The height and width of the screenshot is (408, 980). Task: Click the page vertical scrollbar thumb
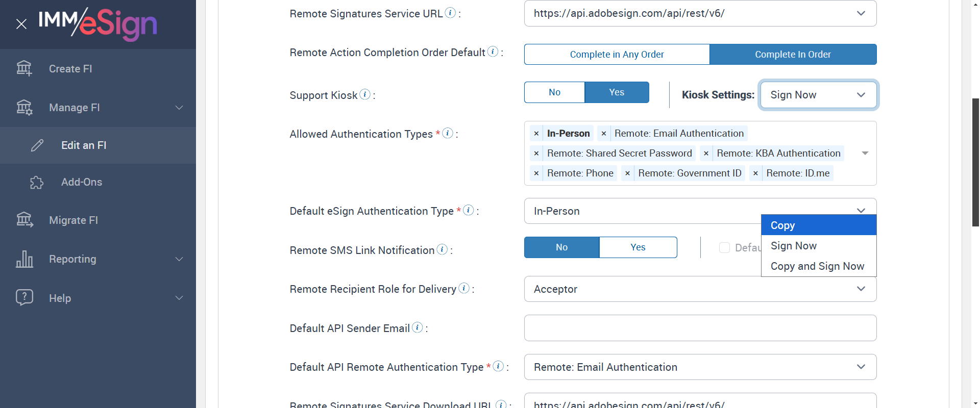[x=975, y=162]
